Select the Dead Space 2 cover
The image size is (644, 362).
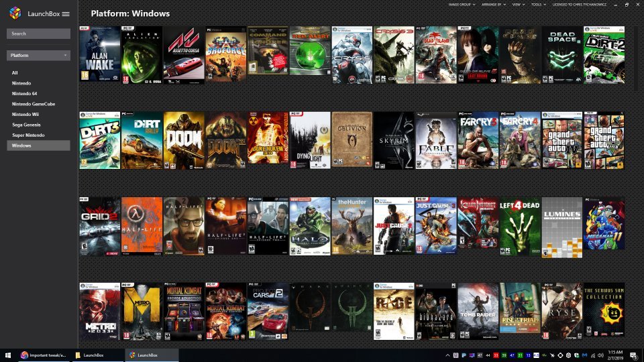(x=562, y=56)
